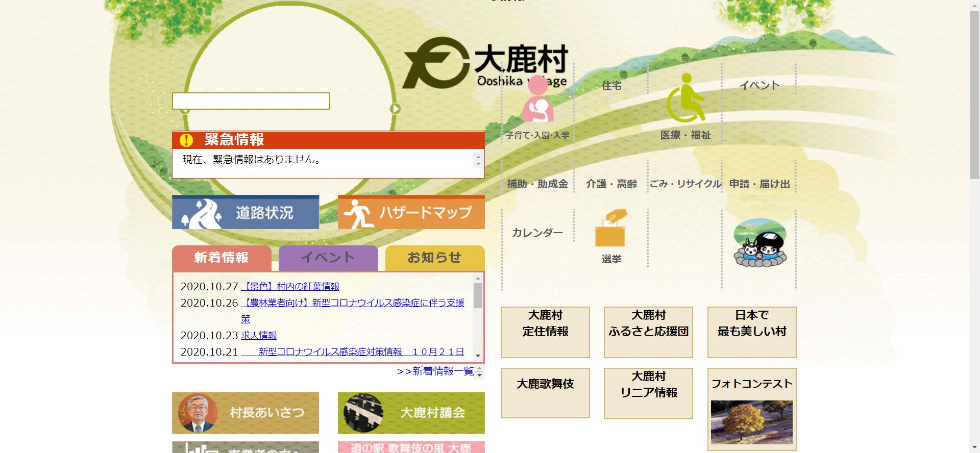Click the running person icon on ハザードマップ
Screen dimensions: 980x453
(358, 213)
